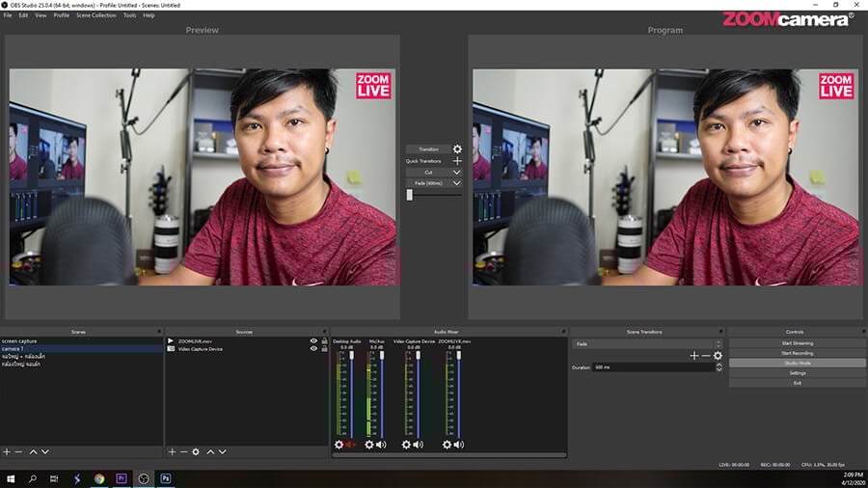Viewport: 868px width, 488px height.
Task: Click Cut quick transition button
Action: coord(428,172)
